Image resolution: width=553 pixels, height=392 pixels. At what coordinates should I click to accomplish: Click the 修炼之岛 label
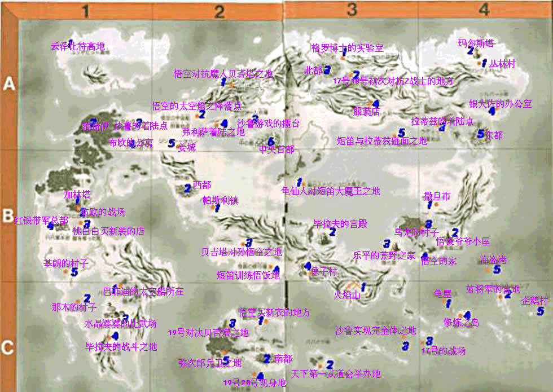click(x=462, y=323)
